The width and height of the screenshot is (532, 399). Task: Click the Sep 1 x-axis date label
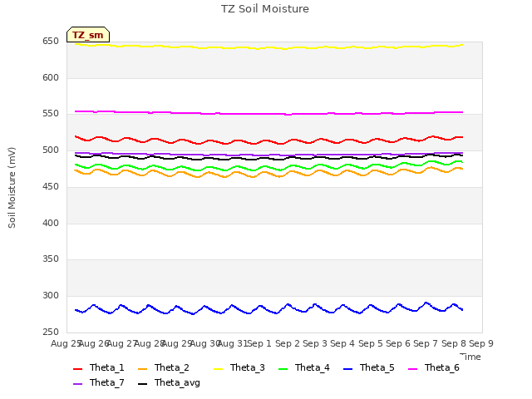click(260, 343)
